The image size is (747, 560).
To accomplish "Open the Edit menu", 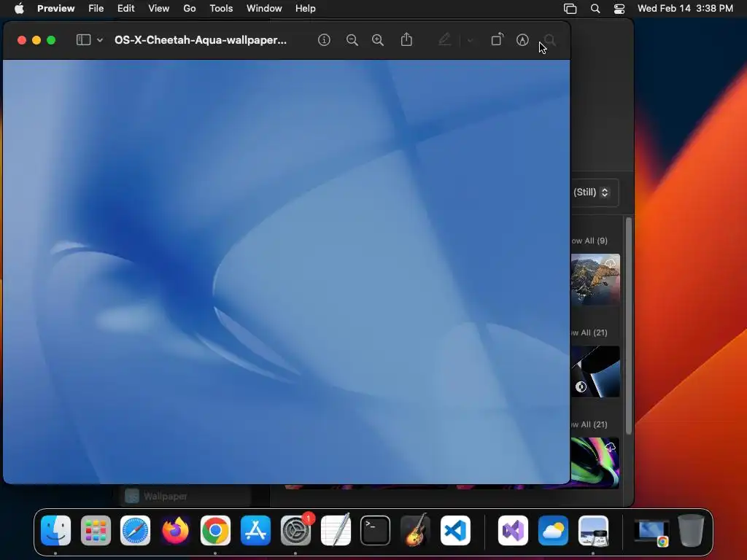I will [x=125, y=9].
